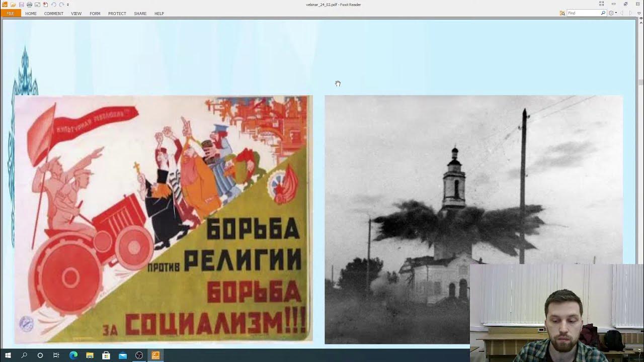Click the advanced search folder icon
The image size is (644, 362).
562,13
